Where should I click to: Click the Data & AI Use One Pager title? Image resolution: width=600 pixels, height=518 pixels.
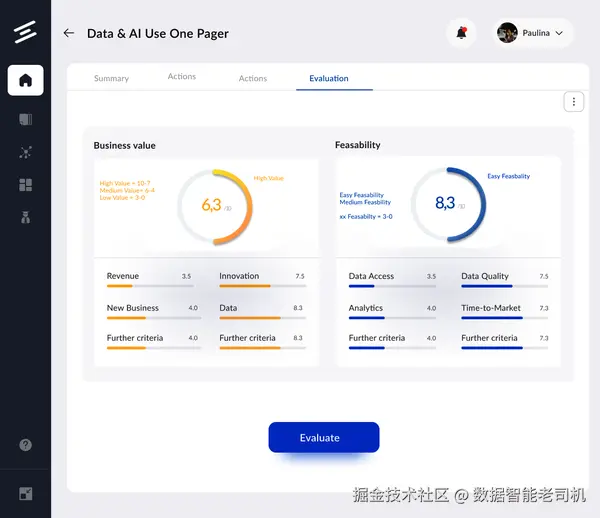(158, 33)
